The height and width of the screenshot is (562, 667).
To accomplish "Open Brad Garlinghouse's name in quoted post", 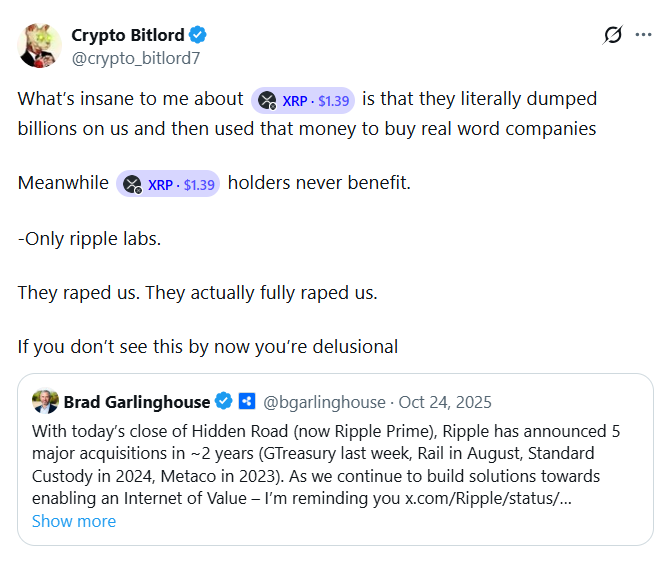I will (x=137, y=402).
